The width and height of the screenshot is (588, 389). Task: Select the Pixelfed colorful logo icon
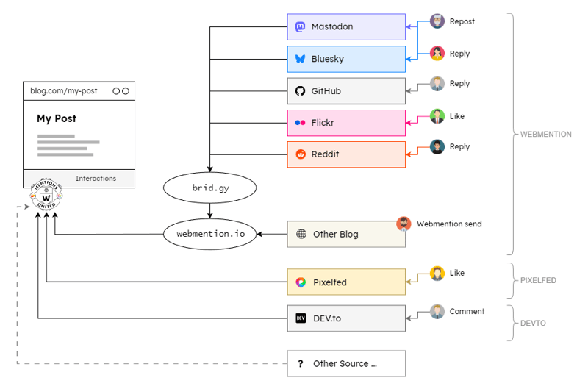pyautogui.click(x=301, y=282)
